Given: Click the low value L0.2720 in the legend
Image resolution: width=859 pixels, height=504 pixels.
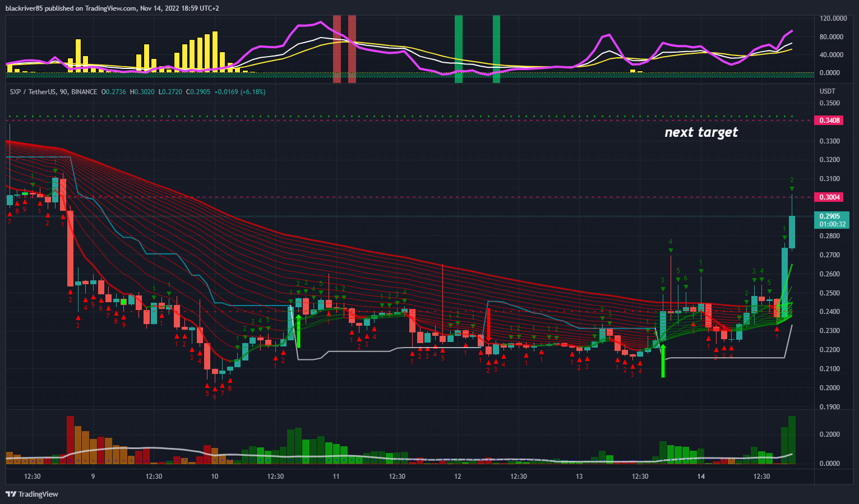Looking at the screenshot, I should (170, 92).
